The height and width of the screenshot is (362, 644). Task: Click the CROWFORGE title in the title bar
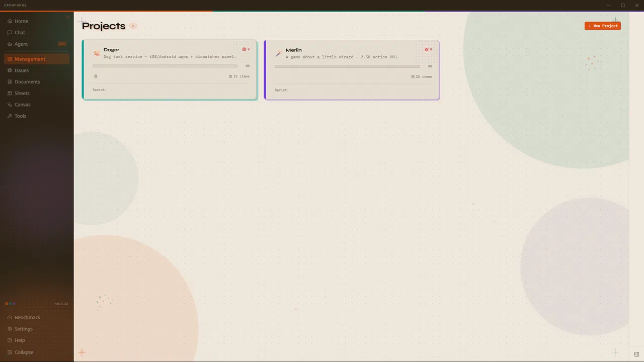(15, 5)
